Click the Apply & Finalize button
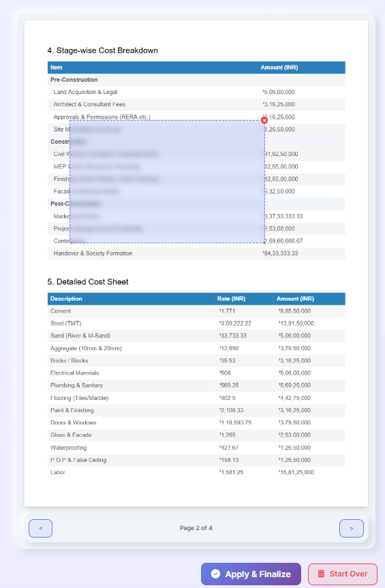 (x=251, y=574)
